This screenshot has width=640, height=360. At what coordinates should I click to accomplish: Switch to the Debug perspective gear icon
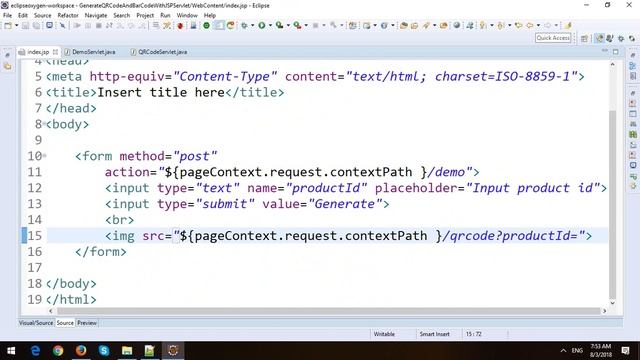[621, 38]
